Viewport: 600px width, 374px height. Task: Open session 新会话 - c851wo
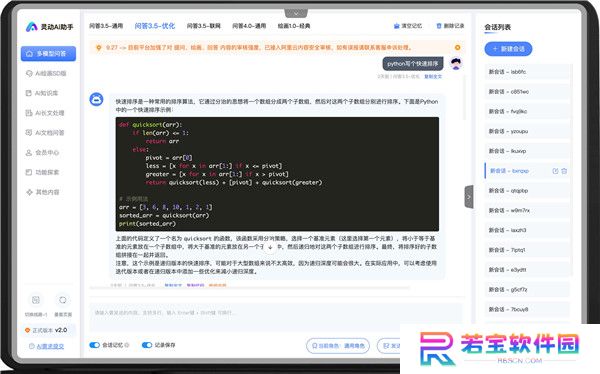(x=527, y=92)
